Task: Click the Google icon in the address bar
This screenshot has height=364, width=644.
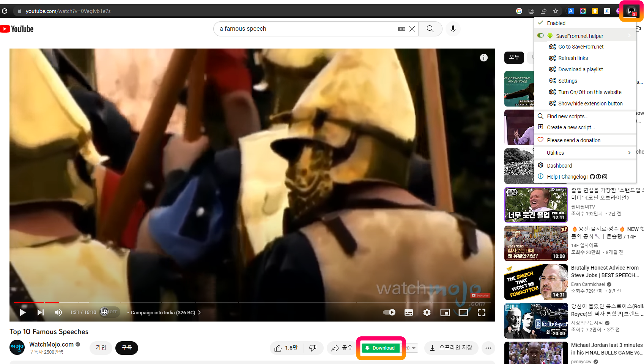Action: (x=519, y=11)
